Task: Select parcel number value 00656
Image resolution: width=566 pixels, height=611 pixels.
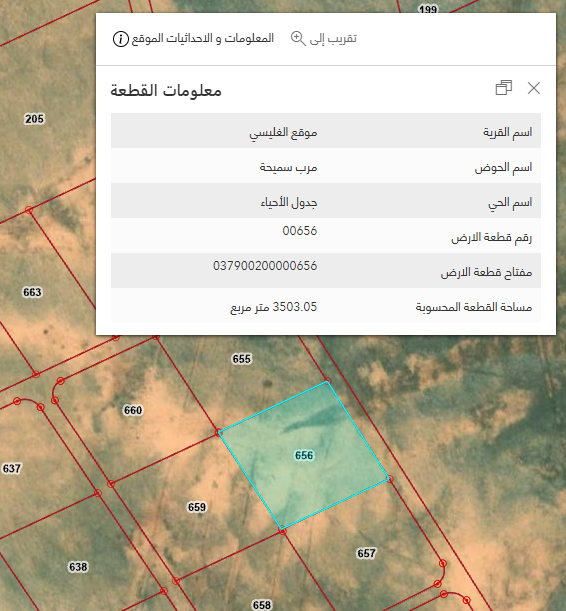Action: 300,231
